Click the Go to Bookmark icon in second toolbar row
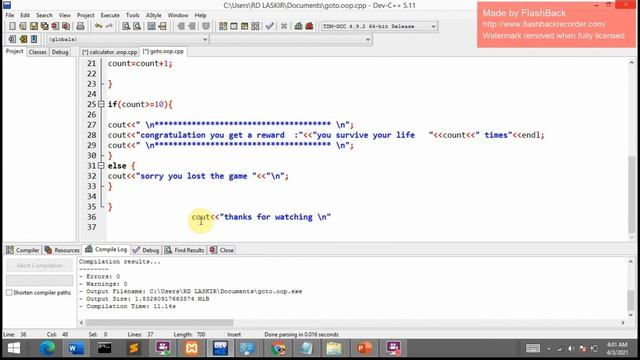640x360 pixels. click(x=34, y=39)
